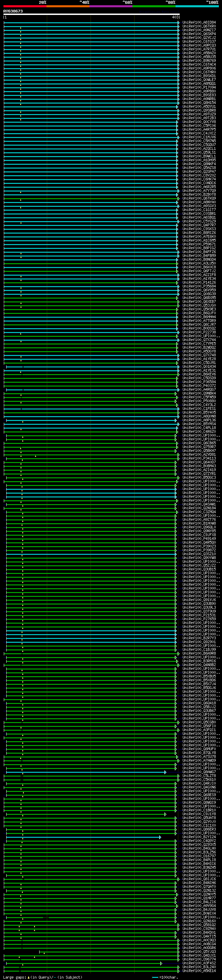Select hit label UniRef100_P36584
Screen dimensions: 222x980
click(199, 382)
